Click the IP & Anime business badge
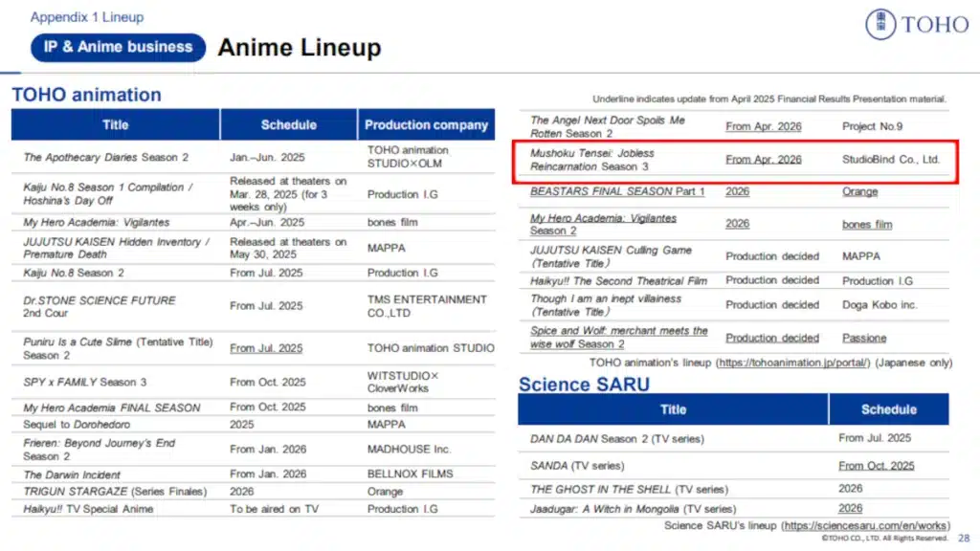Screen dimensions: 980x551 point(118,48)
